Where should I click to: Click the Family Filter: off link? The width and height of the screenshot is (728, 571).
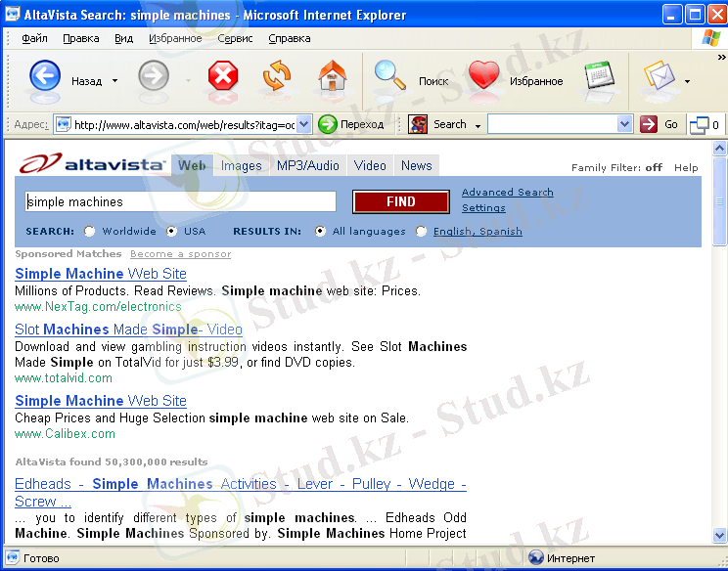pos(616,167)
